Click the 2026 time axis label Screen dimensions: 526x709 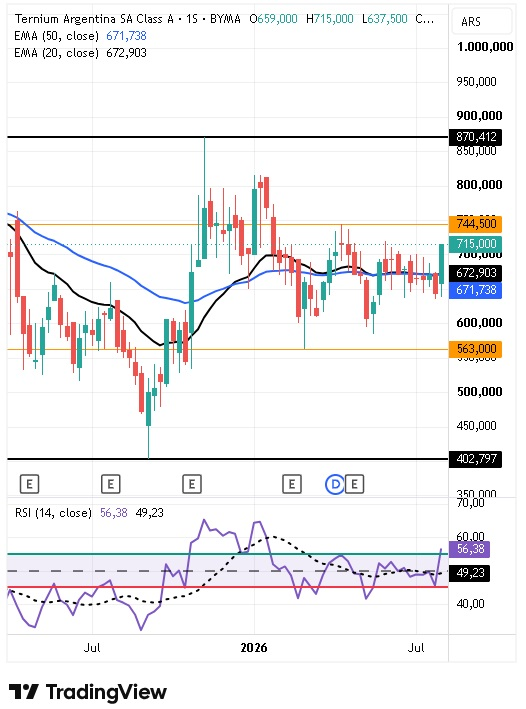pyautogui.click(x=254, y=648)
